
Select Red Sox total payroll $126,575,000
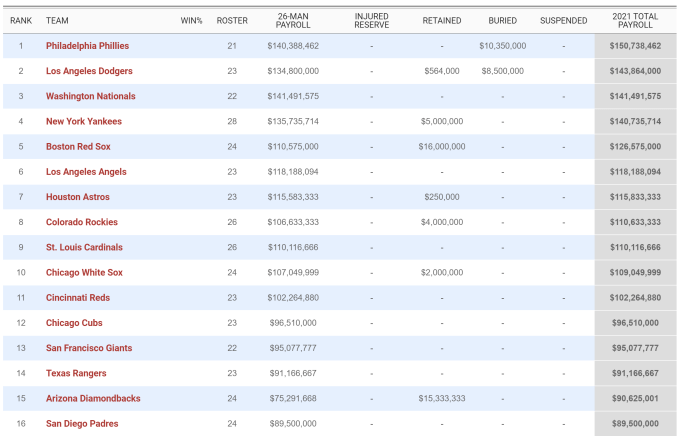(x=635, y=147)
